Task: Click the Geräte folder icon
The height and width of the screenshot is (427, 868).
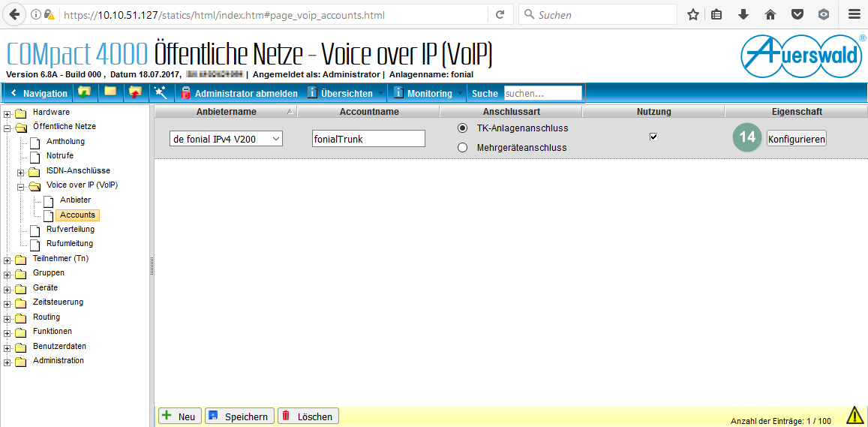Action: click(21, 288)
